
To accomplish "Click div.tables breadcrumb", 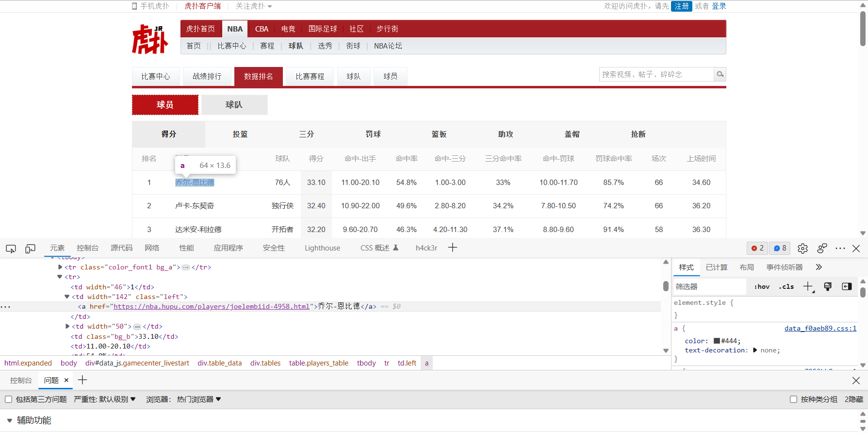I will click(265, 363).
